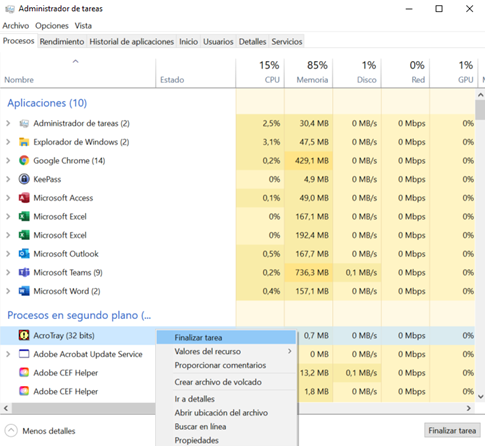Click the Adobe CEF Helper icon with 13,2 MB
Screen dimensions: 485x446
click(x=24, y=373)
